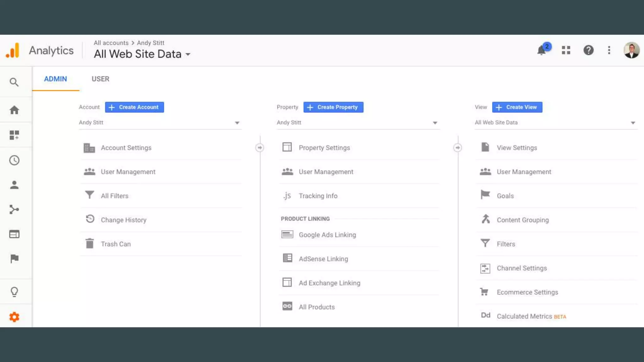Go to Home via sidebar house icon
This screenshot has width=644, height=362.
coord(14,110)
